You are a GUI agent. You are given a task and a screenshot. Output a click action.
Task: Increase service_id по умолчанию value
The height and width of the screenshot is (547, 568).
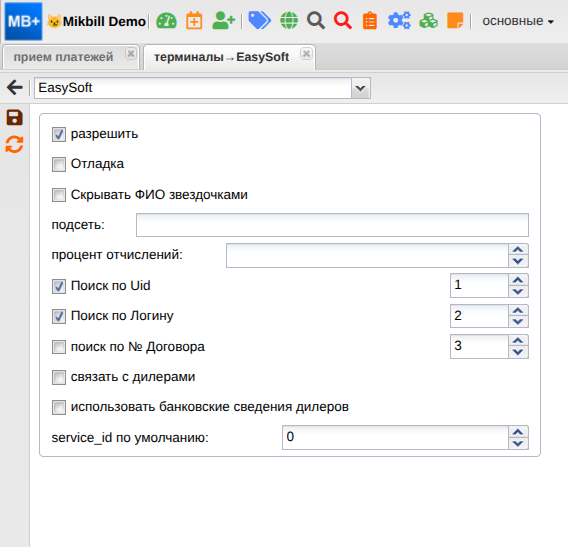point(518,432)
